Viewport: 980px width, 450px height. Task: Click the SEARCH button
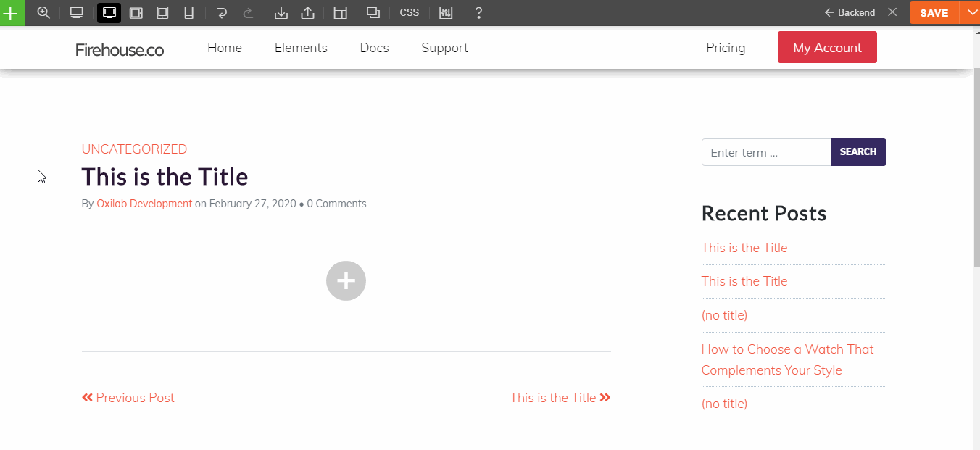858,152
